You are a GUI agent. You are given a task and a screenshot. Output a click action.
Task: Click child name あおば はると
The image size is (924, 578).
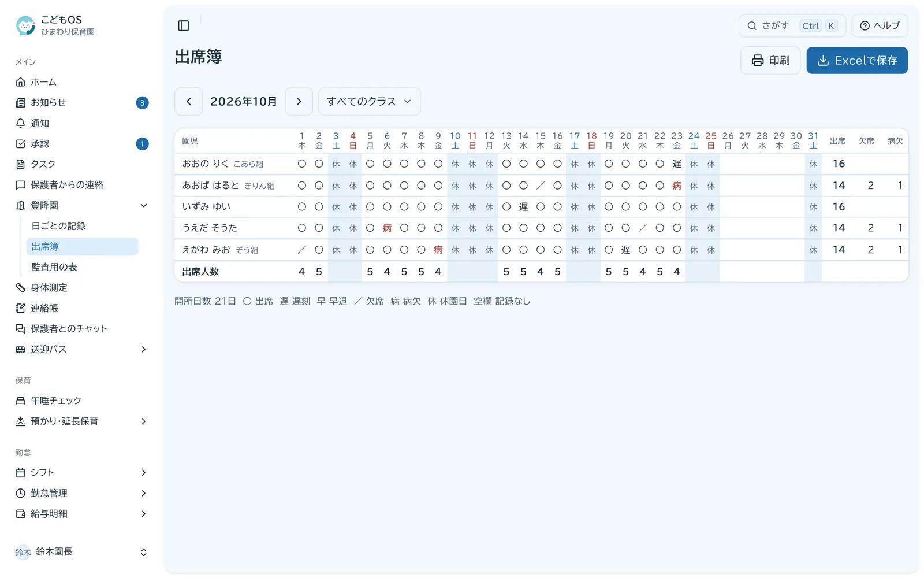210,186
